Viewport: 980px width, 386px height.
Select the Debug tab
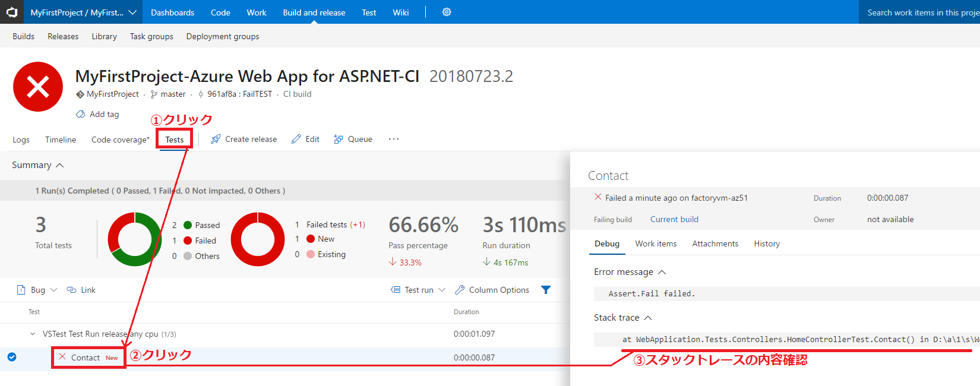[607, 243]
